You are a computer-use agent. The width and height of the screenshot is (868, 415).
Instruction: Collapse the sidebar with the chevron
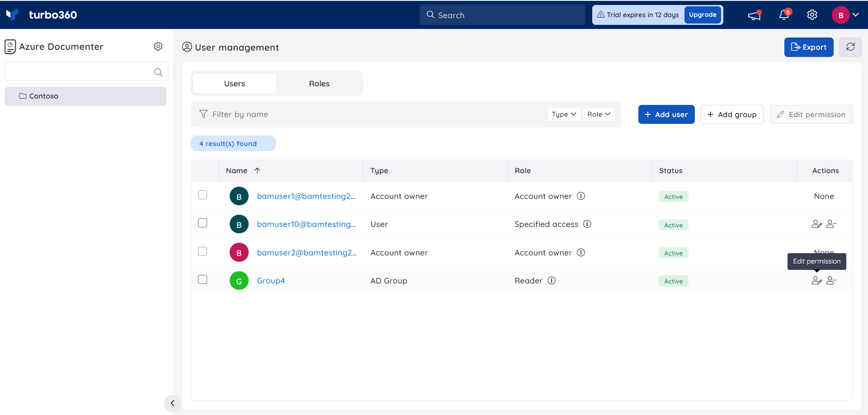pyautogui.click(x=172, y=403)
